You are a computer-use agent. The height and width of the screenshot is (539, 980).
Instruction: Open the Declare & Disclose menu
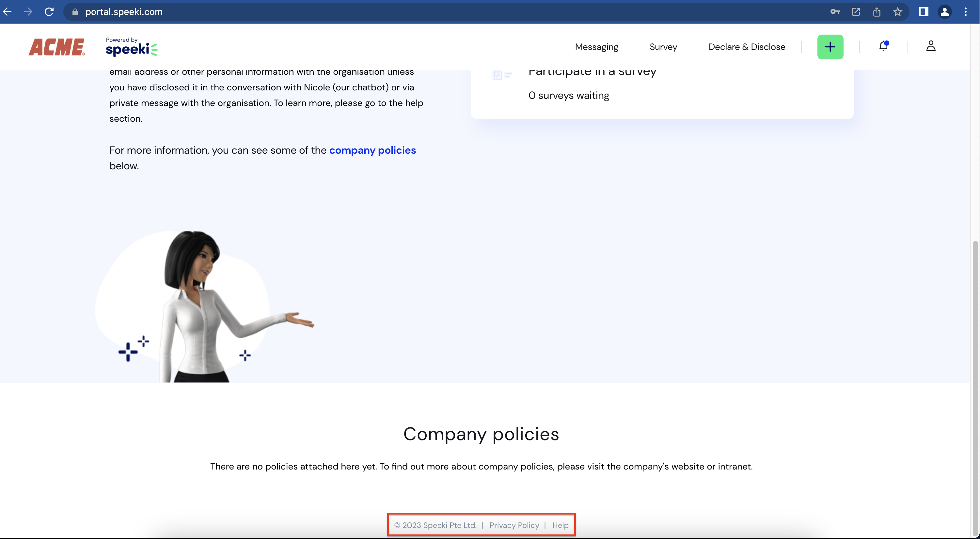pyautogui.click(x=746, y=46)
